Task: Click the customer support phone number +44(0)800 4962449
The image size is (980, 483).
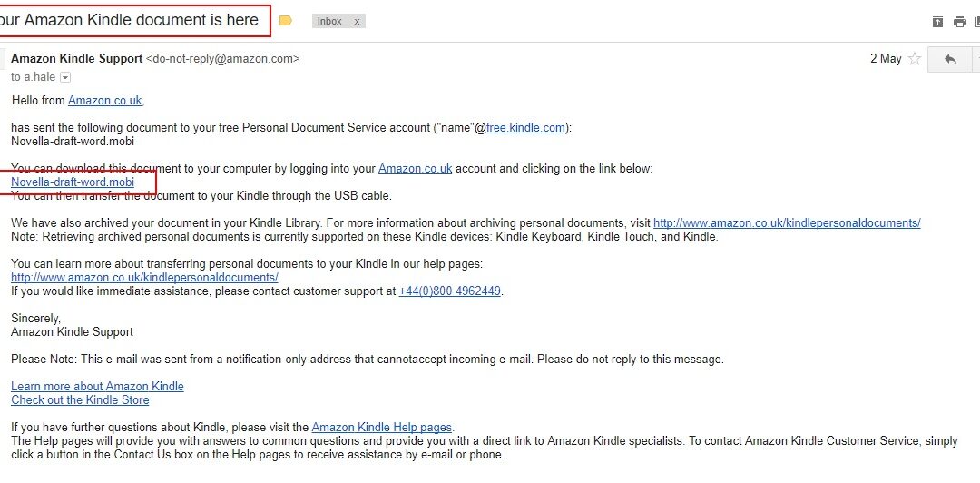Action: coord(449,291)
